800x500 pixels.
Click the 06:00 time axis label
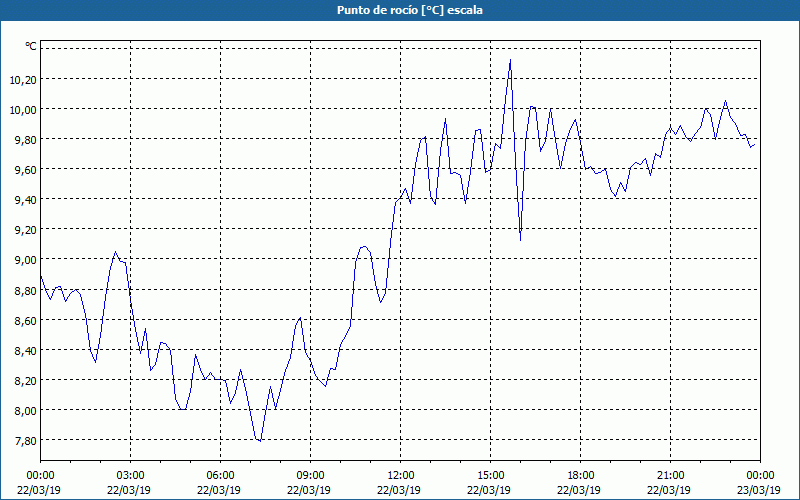coord(220,476)
